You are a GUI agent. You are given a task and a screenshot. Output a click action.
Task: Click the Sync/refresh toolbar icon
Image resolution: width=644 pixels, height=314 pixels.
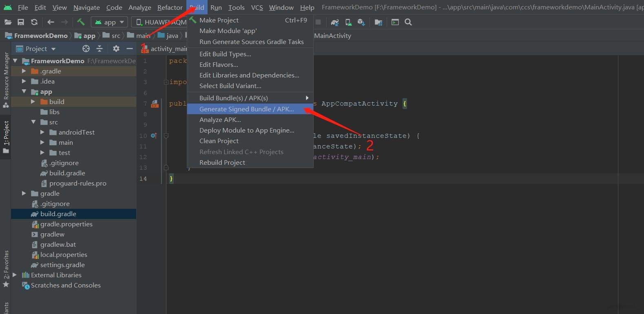[x=34, y=22]
